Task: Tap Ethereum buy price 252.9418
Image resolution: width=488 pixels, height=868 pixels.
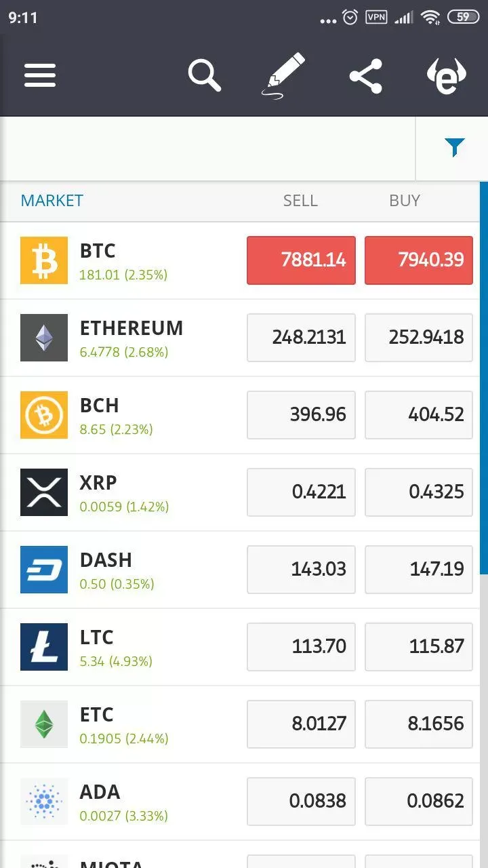Action: tap(419, 338)
